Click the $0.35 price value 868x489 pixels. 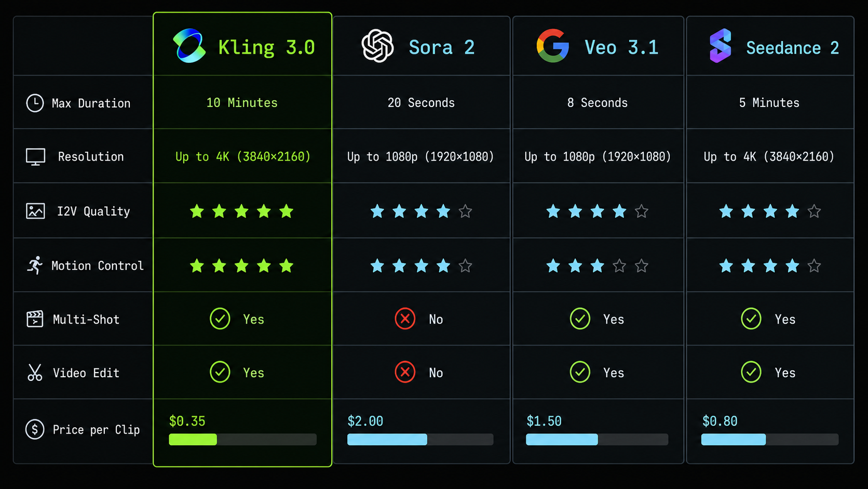coord(187,421)
